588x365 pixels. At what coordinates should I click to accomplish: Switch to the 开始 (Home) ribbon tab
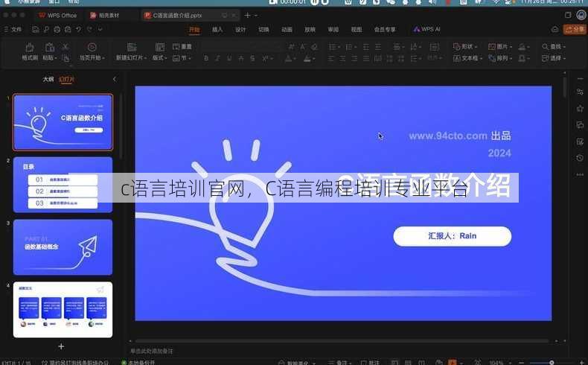tap(194, 30)
